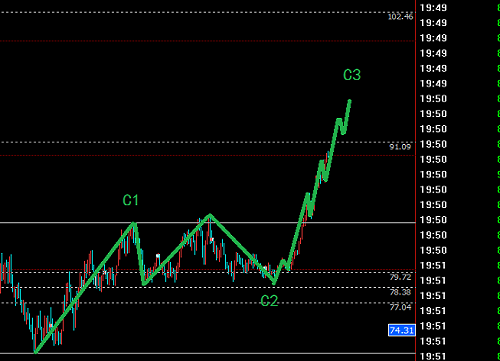Image resolution: width=500 pixels, height=361 pixels.
Task: Select the 79.72 price level label
Action: (x=400, y=277)
